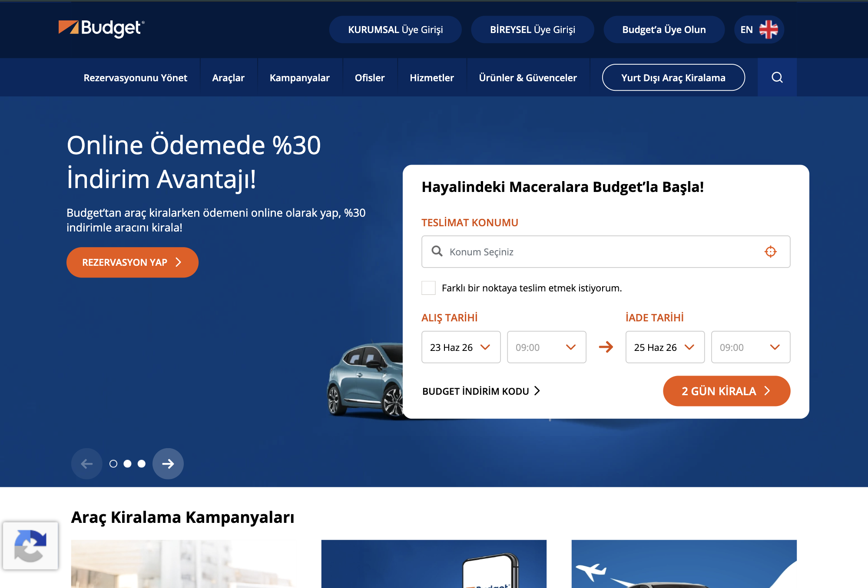The height and width of the screenshot is (588, 868).
Task: Select first carousel dot indicator
Action: click(x=113, y=464)
